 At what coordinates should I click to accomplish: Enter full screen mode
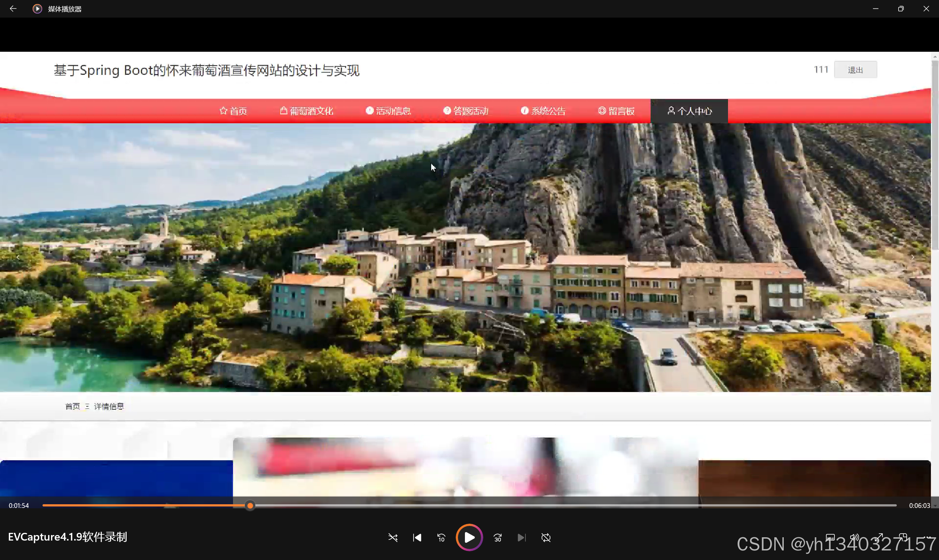tap(878, 537)
